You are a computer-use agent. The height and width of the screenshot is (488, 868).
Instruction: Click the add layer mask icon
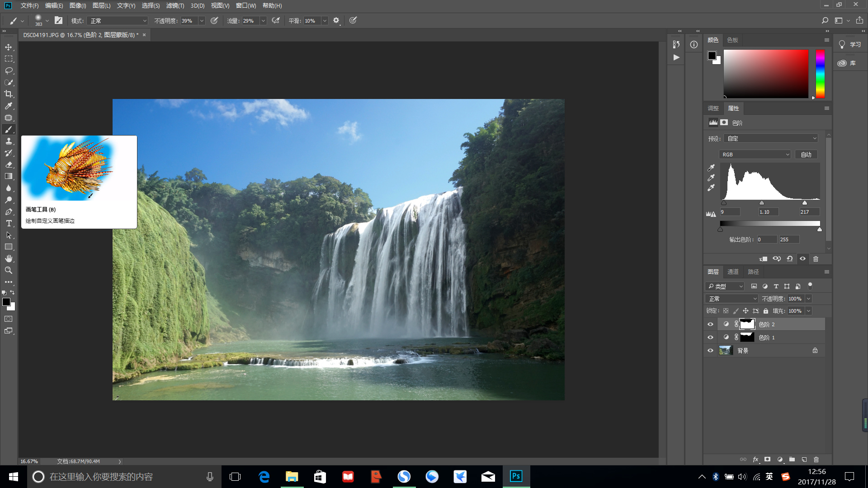(x=767, y=460)
